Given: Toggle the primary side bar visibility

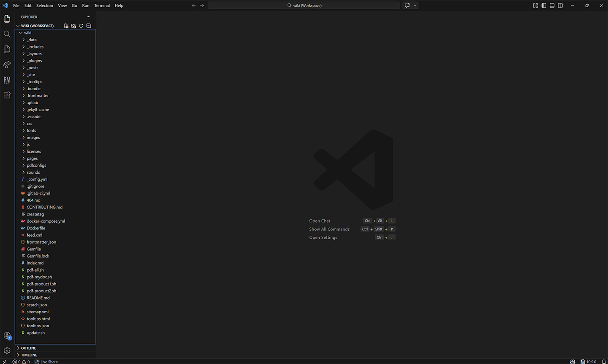Looking at the screenshot, I should coord(544,5).
